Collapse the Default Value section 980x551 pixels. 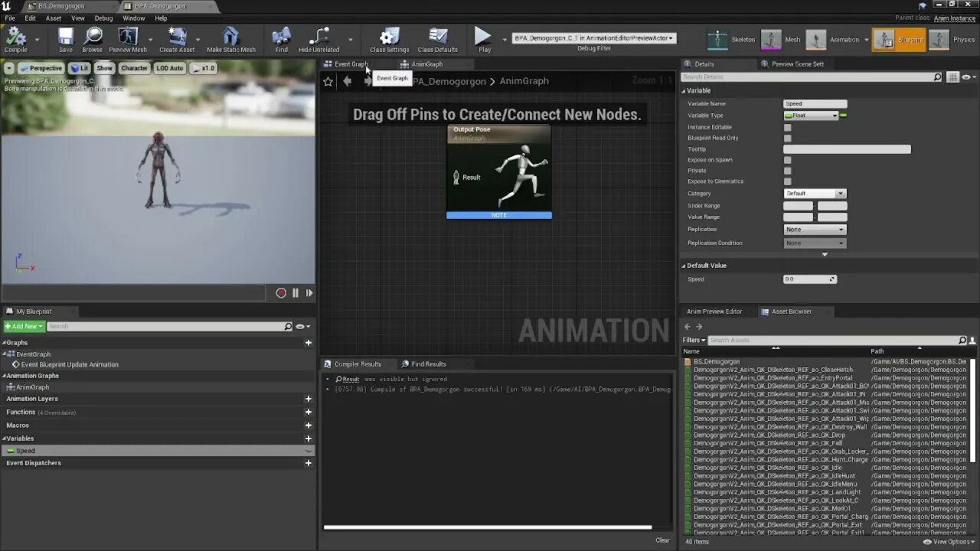point(684,266)
